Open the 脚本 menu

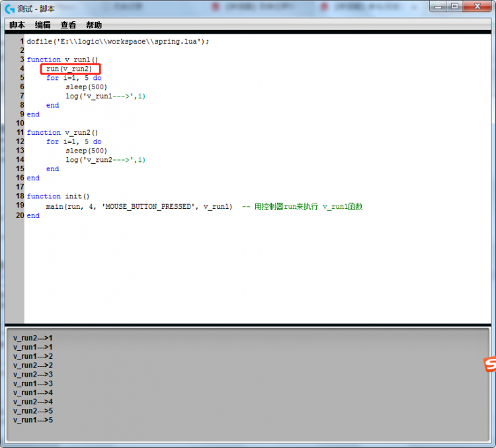click(x=17, y=25)
